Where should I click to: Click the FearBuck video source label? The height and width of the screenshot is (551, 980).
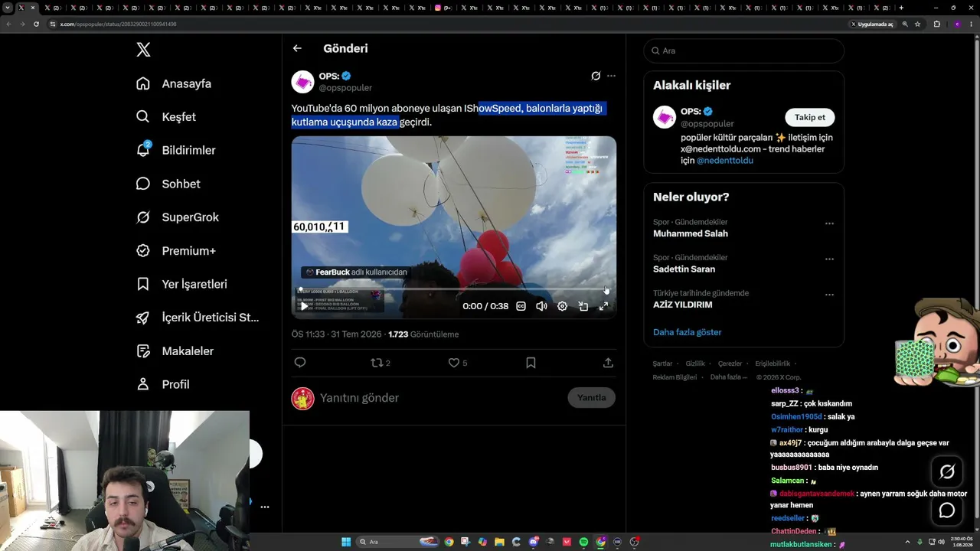[x=356, y=272]
